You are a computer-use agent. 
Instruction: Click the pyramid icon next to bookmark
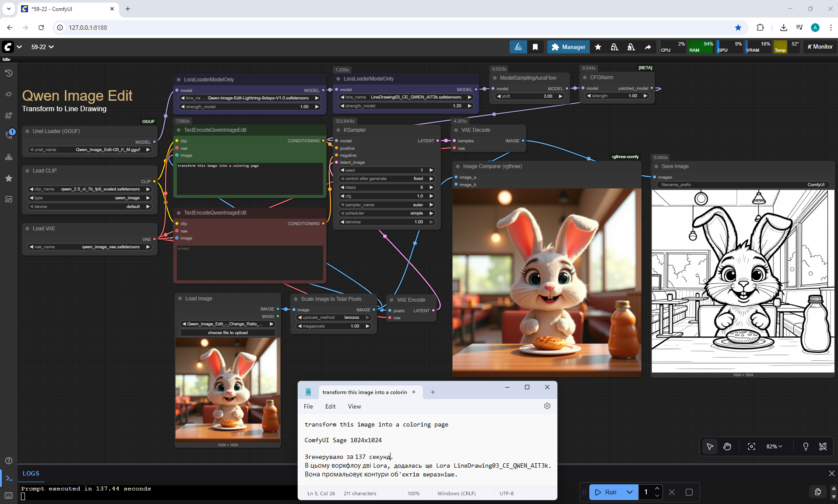(518, 47)
